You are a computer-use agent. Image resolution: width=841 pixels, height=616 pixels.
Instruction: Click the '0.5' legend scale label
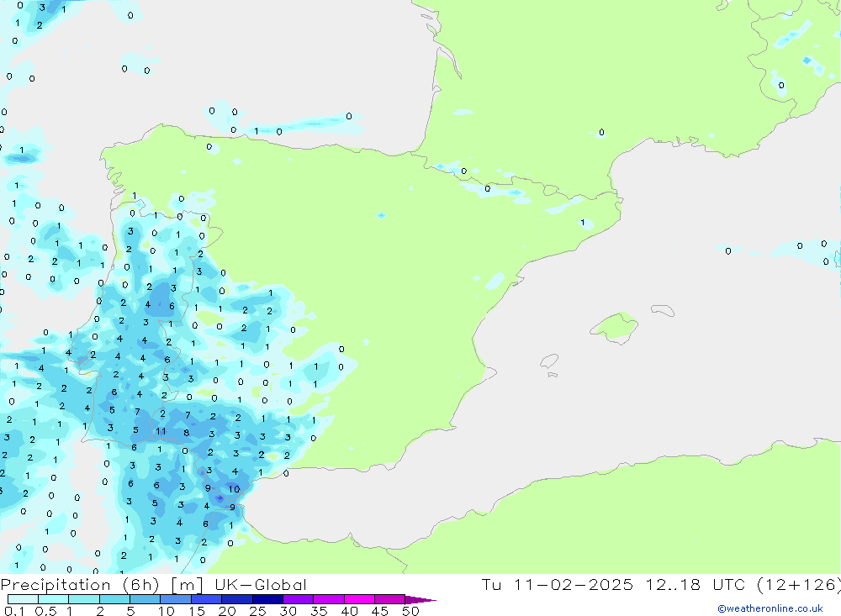(x=45, y=611)
